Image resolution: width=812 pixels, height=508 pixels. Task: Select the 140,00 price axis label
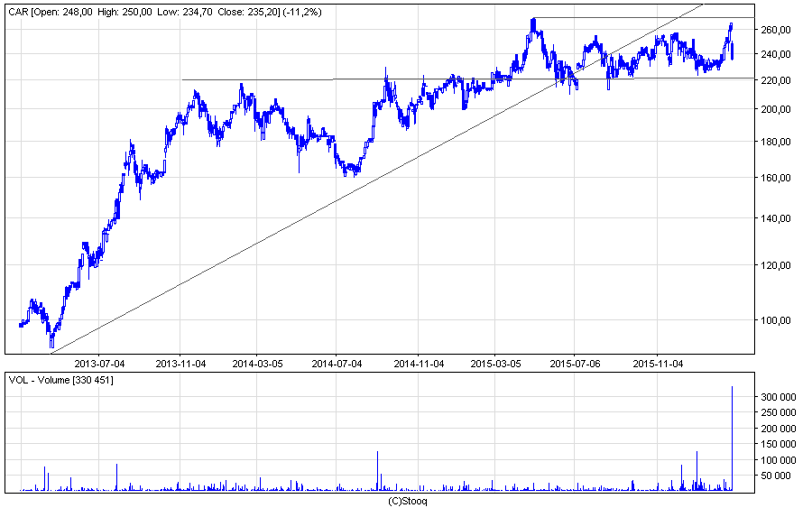(x=776, y=218)
